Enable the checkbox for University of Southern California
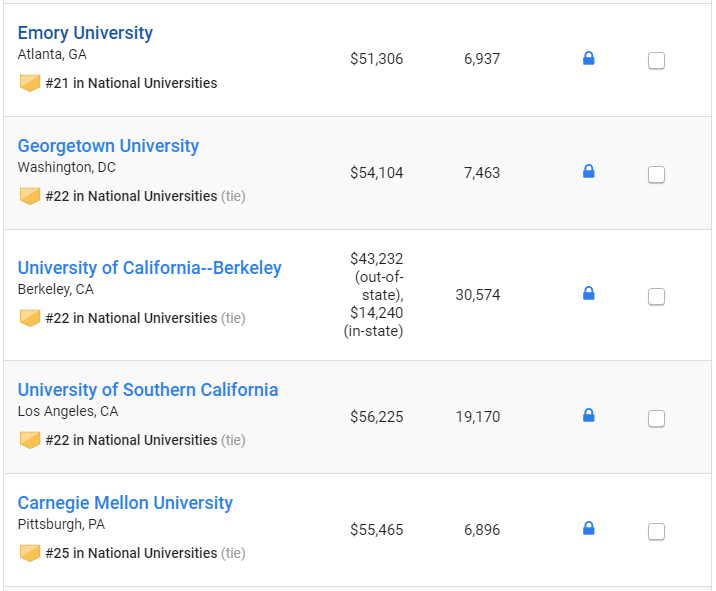Image resolution: width=716 pixels, height=591 pixels. [x=656, y=419]
